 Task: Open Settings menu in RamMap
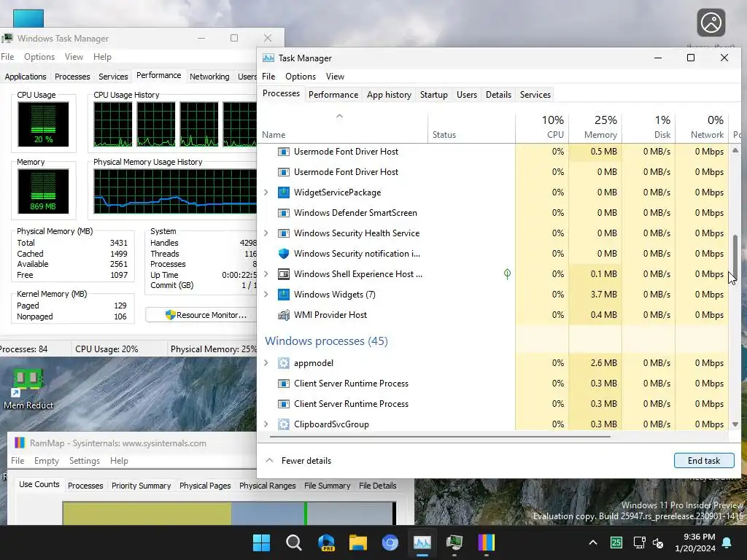85,461
